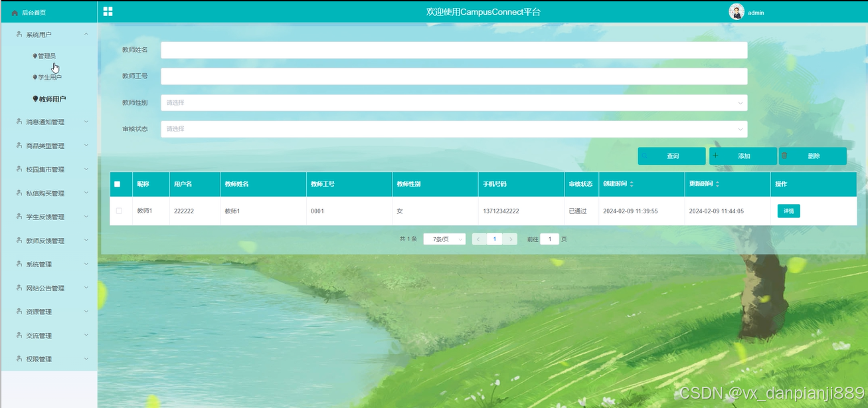This screenshot has height=408, width=868.
Task: Click the user icon beside 网站公告管理
Action: tap(19, 288)
